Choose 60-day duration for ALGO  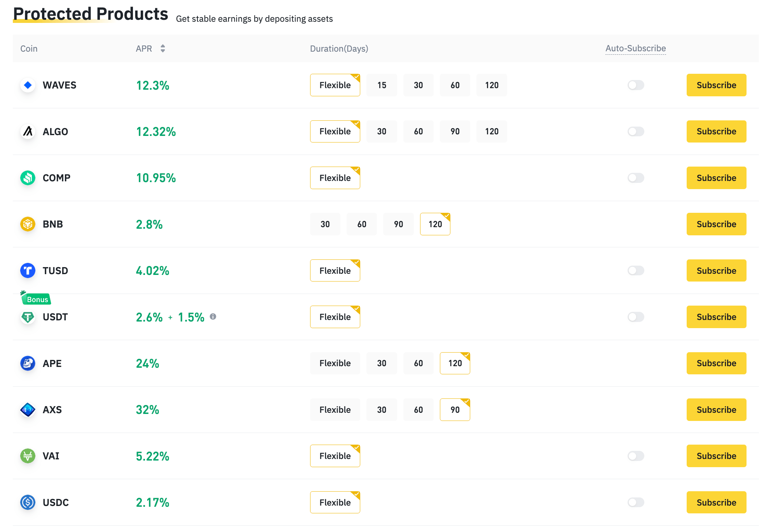(x=418, y=131)
